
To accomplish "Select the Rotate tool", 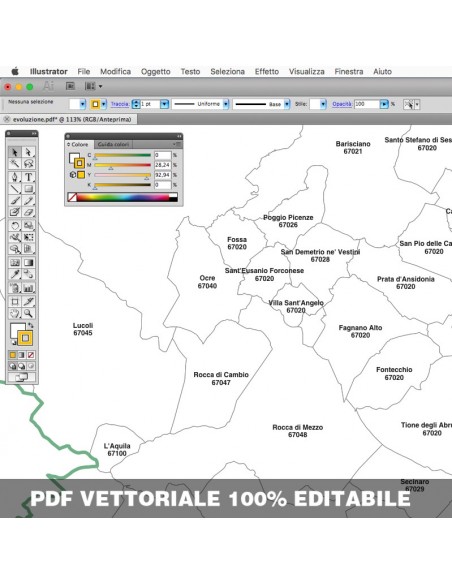I will (x=15, y=225).
